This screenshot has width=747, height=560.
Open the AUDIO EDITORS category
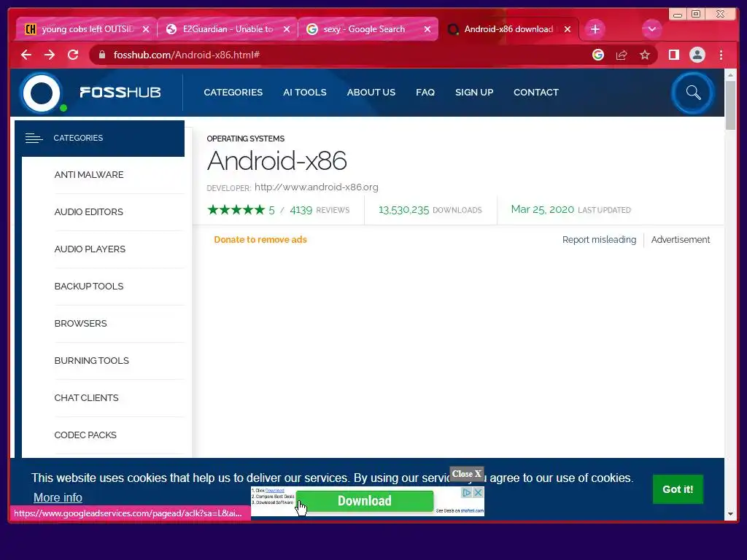[88, 212]
